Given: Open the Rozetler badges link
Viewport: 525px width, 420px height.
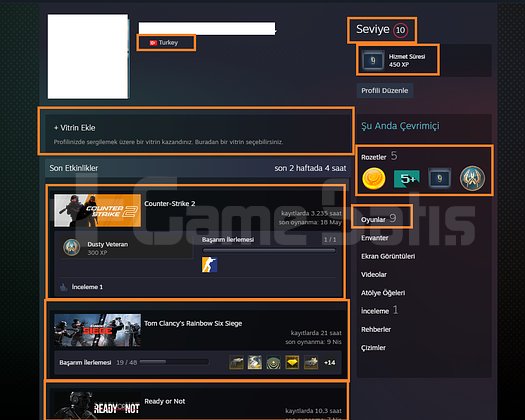Looking at the screenshot, I should click(374, 157).
